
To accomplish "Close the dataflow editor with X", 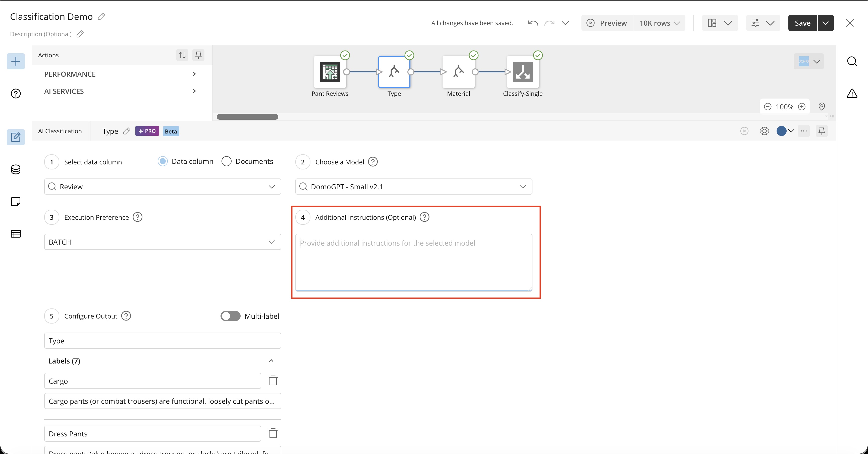I will click(x=850, y=23).
